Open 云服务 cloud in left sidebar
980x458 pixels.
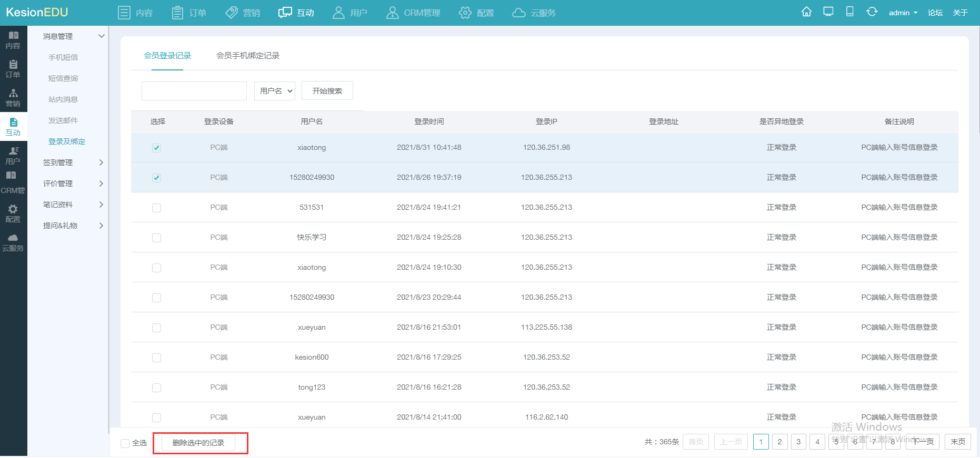coord(13,242)
